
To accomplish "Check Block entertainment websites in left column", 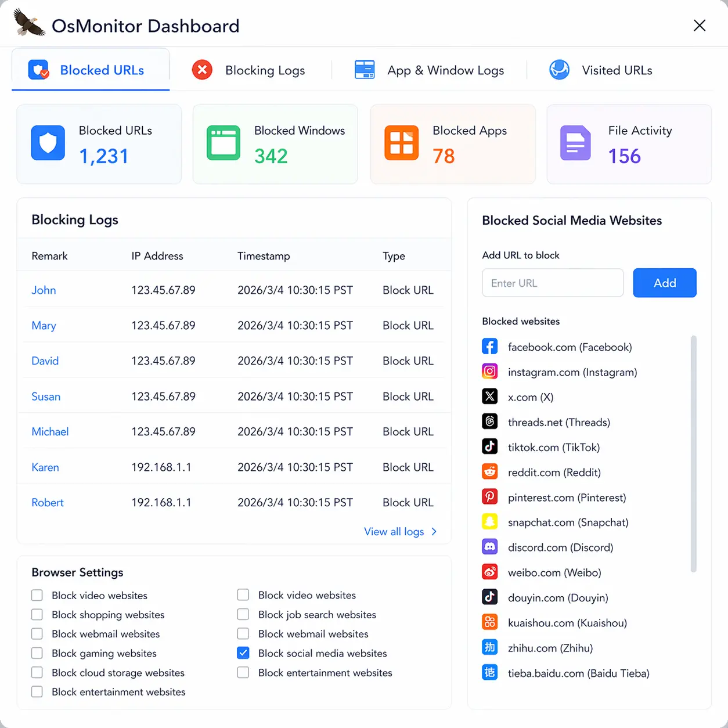I will (x=37, y=691).
